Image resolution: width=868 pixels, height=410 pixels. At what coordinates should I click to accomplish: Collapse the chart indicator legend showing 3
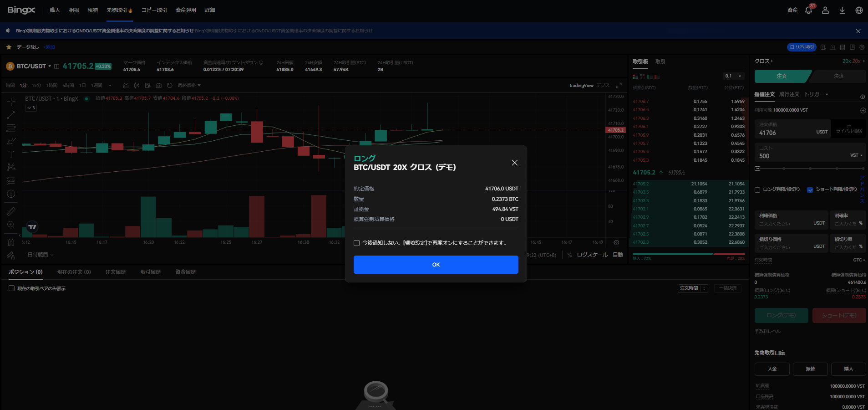[x=31, y=108]
